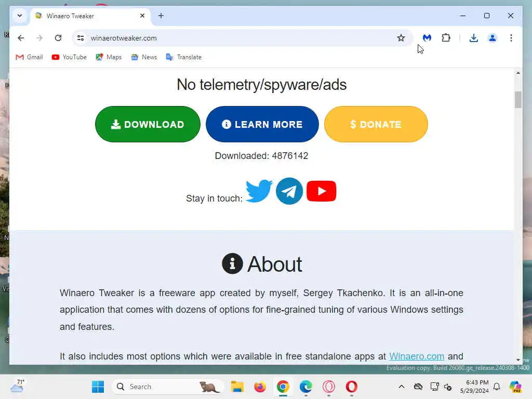
Task: Open Chrome's three-dot menu
Action: (511, 38)
